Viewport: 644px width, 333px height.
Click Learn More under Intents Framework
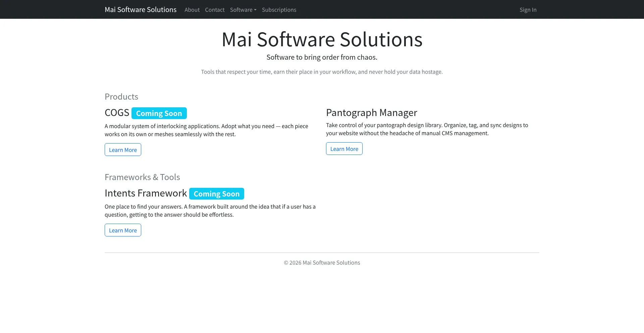coord(123,230)
